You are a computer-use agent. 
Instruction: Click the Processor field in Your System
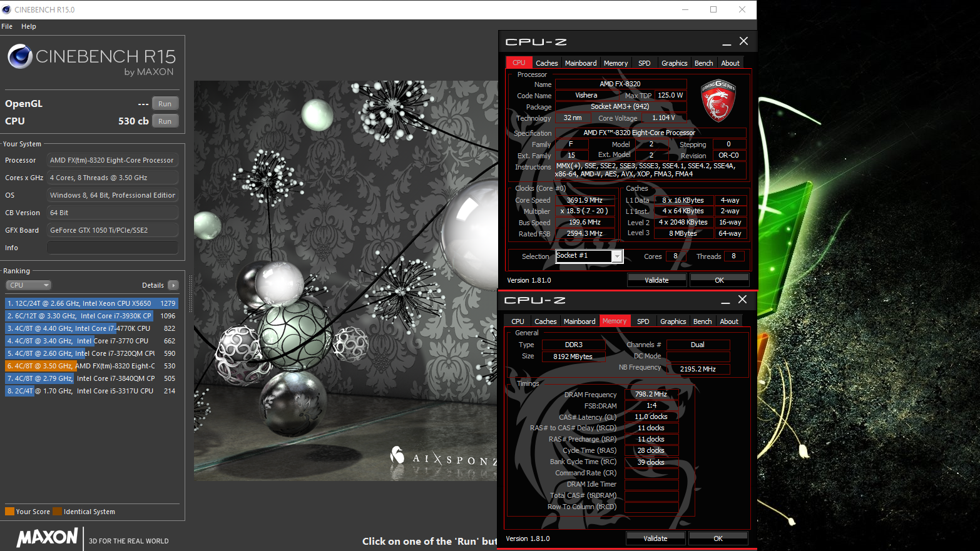pyautogui.click(x=113, y=160)
